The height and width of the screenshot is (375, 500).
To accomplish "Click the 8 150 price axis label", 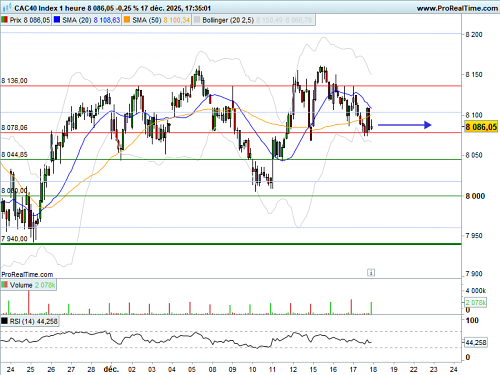I will 474,75.
